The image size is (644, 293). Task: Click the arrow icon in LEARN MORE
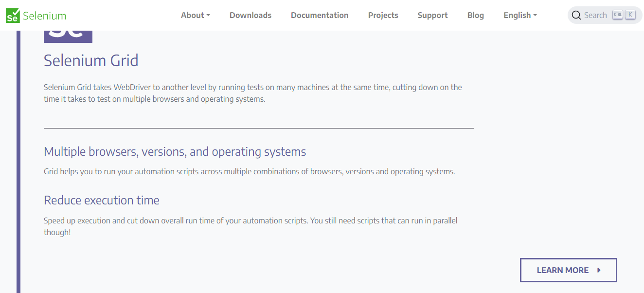[x=599, y=270]
